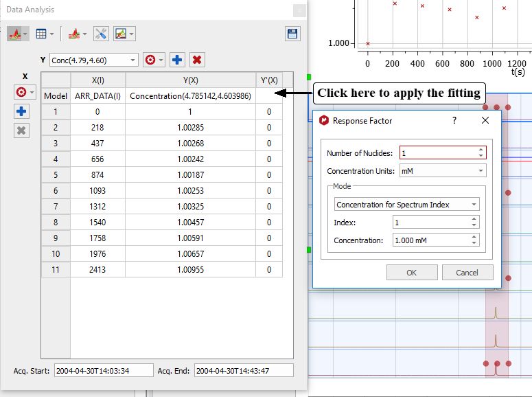Click the Acq. End date field

point(244,370)
